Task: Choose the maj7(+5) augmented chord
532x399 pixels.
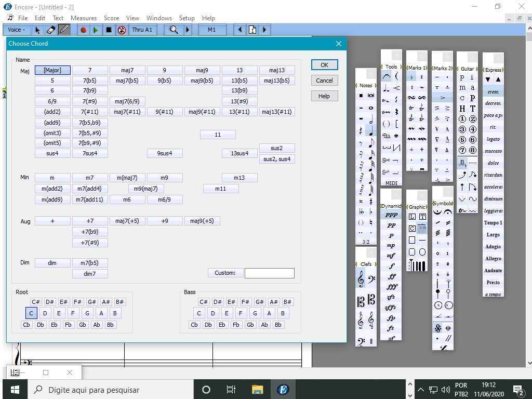Action: tap(127, 221)
